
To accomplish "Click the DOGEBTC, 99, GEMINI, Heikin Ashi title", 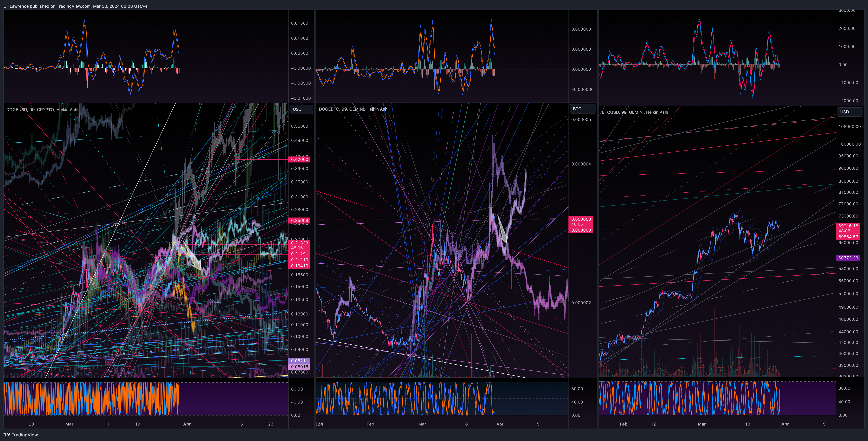I will (x=353, y=109).
